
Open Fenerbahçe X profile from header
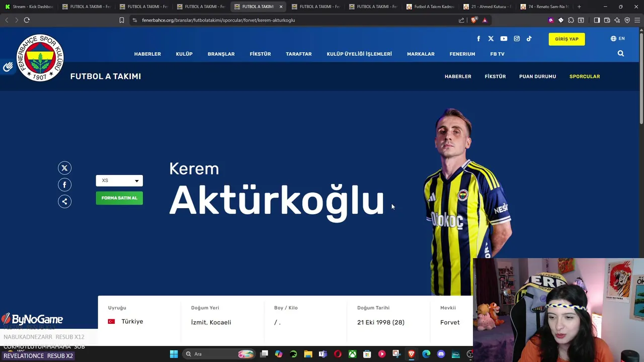click(x=491, y=39)
